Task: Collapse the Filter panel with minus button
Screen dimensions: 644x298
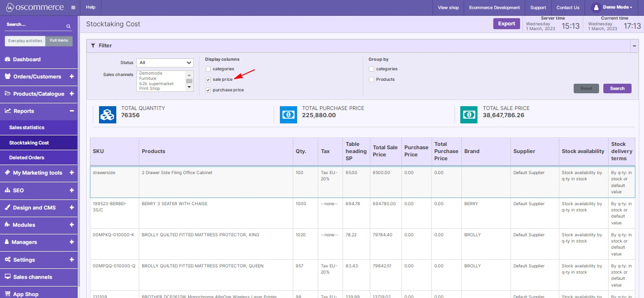Action: 634,46
